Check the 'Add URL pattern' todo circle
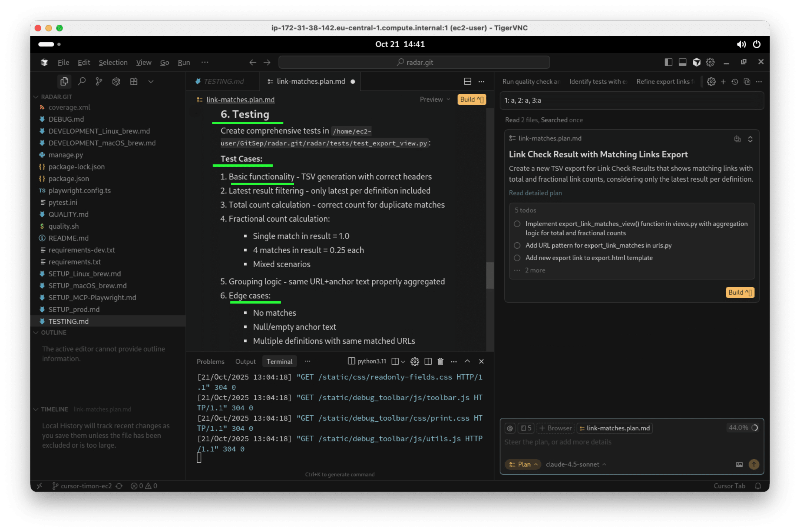This screenshot has width=800, height=532. point(517,245)
